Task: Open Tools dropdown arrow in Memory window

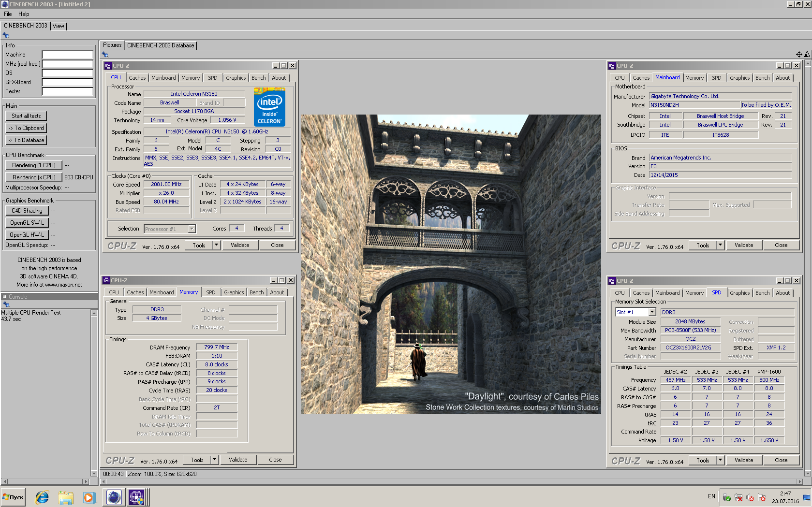Action: (x=214, y=460)
